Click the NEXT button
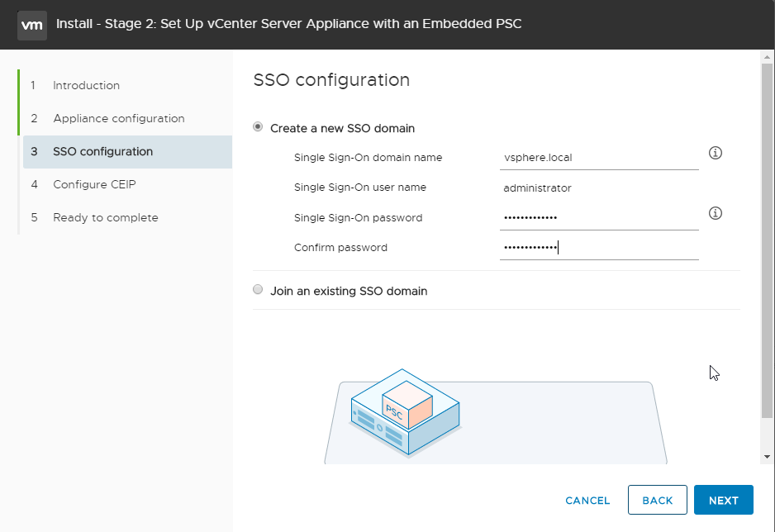Image resolution: width=775 pixels, height=532 pixels. coord(724,500)
